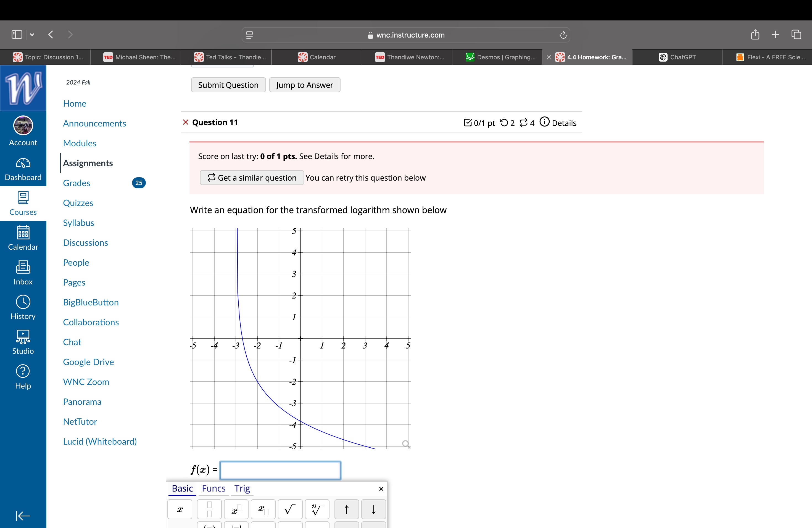
Task: Open the page reader icon in the address bar
Action: pyautogui.click(x=249, y=35)
